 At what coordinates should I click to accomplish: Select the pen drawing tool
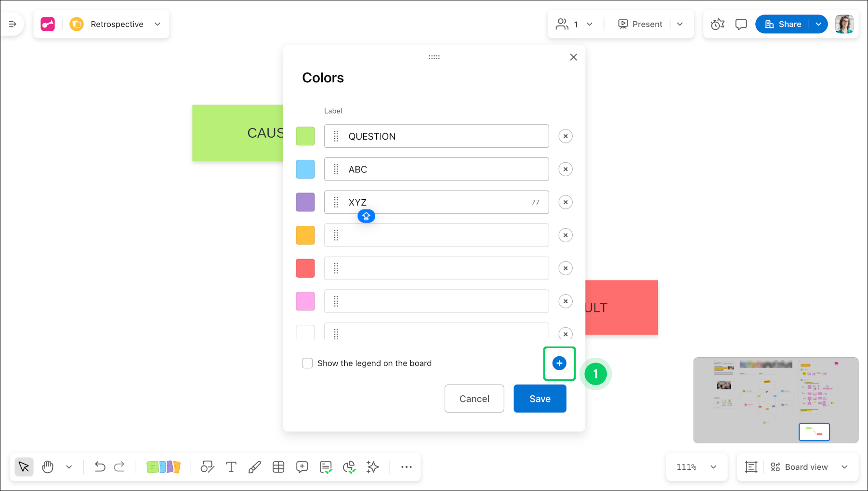[254, 467]
